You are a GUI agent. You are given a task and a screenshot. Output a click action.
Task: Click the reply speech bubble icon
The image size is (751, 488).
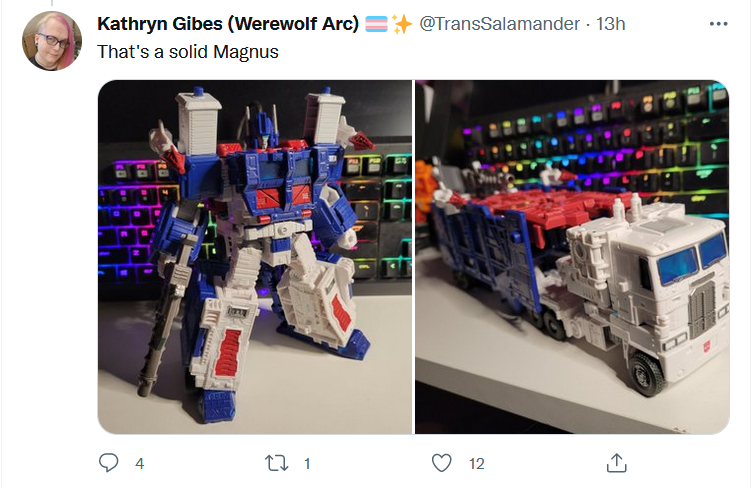click(109, 463)
